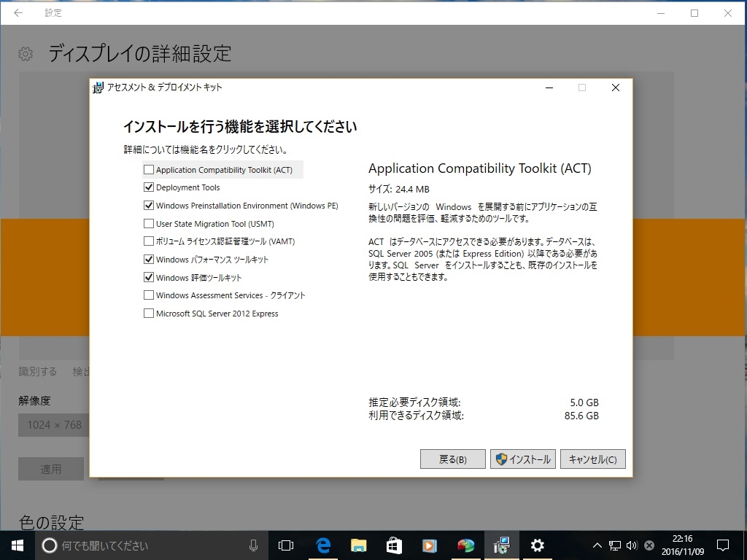Image resolution: width=747 pixels, height=560 pixels.
Task: Launch Microsoft Edge from taskbar
Action: click(x=323, y=545)
